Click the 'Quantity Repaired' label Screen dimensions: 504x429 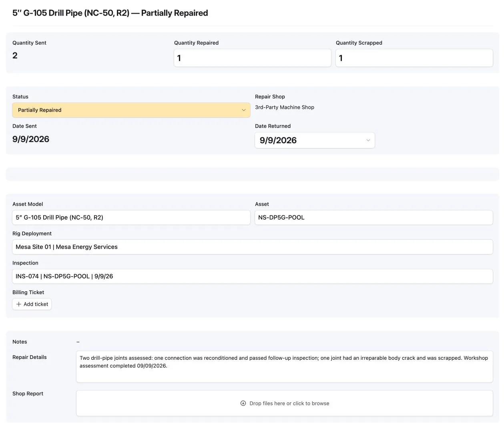pyautogui.click(x=196, y=43)
